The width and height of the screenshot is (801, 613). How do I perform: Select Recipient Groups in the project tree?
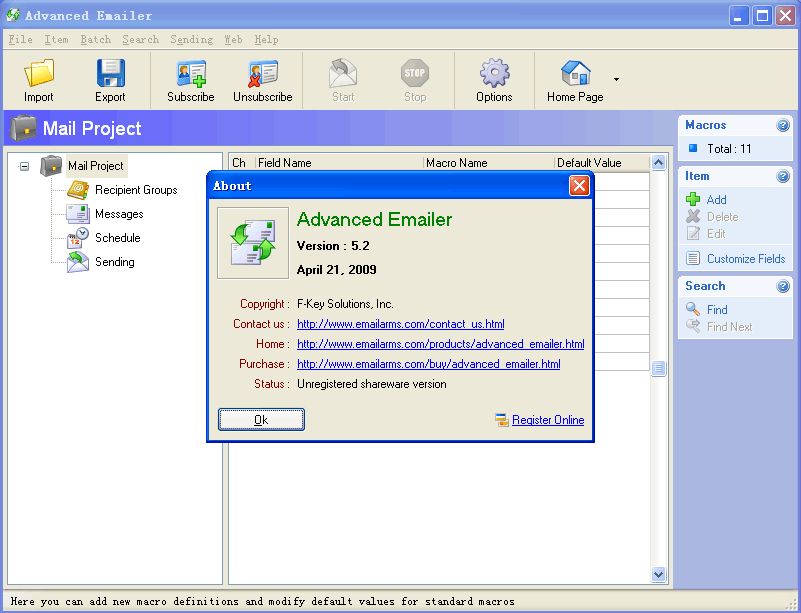point(136,189)
